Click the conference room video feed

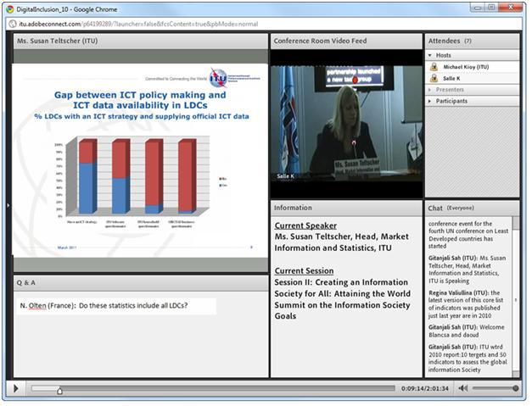click(346, 124)
